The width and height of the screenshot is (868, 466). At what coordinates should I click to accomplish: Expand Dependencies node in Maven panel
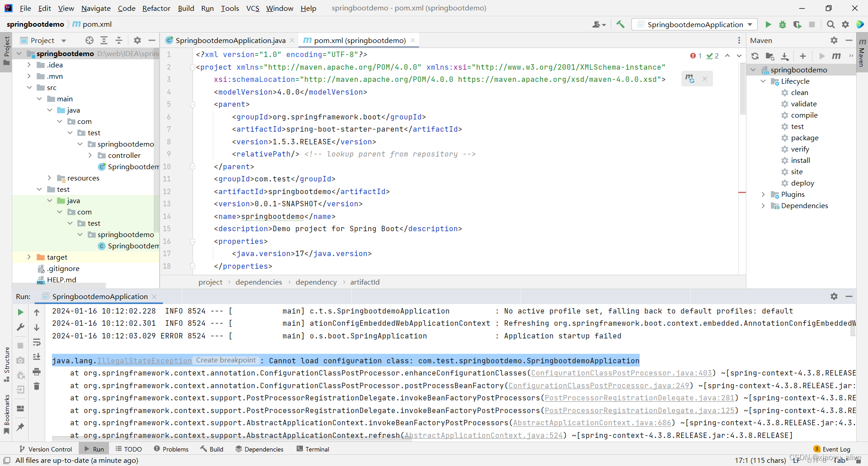763,205
